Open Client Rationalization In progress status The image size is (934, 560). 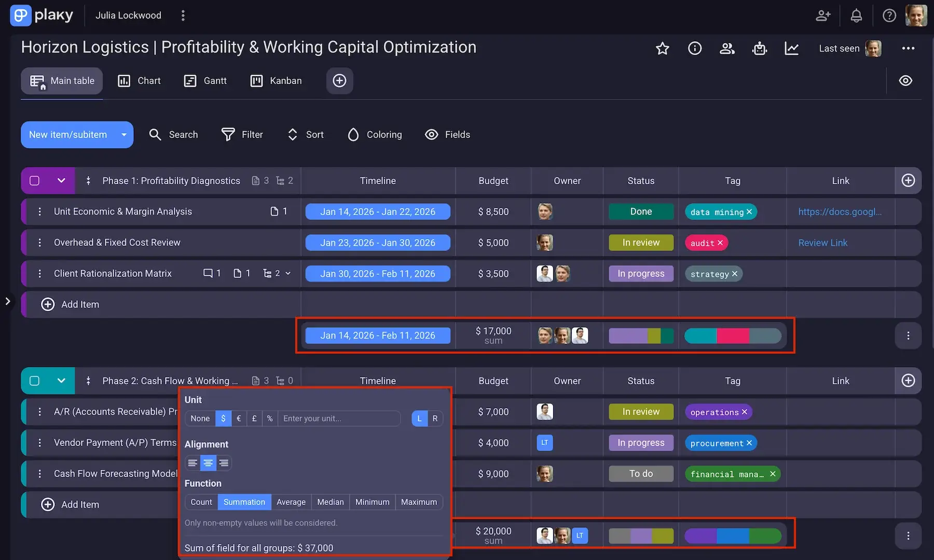[641, 273]
